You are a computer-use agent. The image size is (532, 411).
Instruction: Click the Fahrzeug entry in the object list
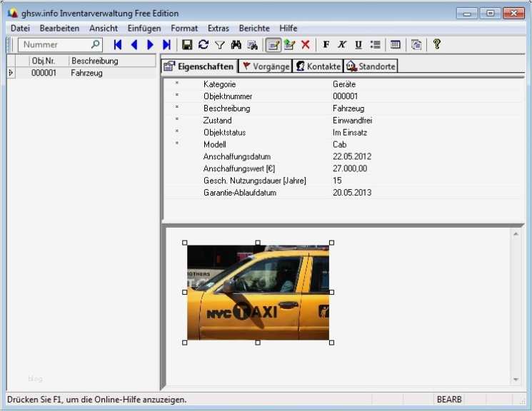coord(86,73)
